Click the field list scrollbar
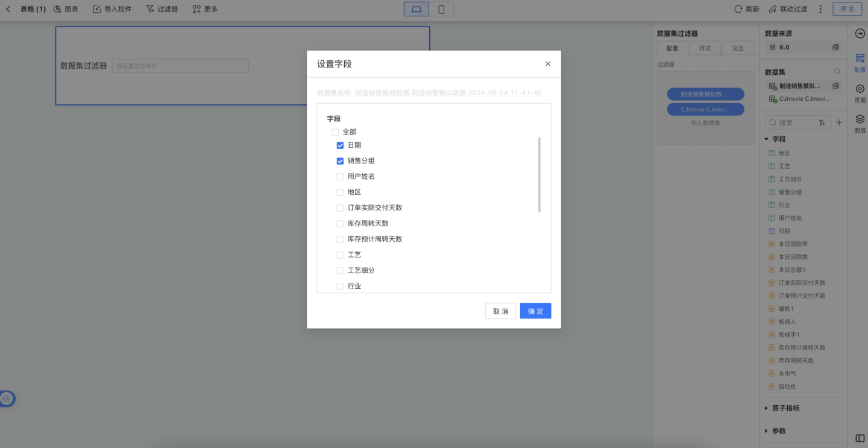This screenshot has width=868, height=448. [x=539, y=175]
